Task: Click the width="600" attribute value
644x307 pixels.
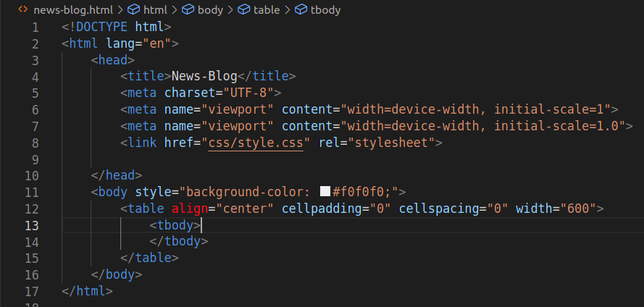Action: tap(577, 209)
